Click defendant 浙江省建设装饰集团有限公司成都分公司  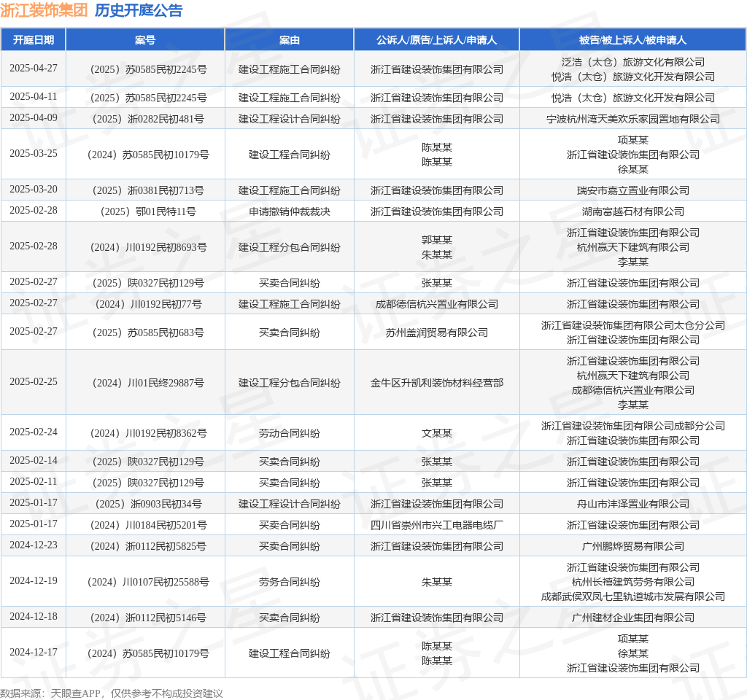(632, 426)
